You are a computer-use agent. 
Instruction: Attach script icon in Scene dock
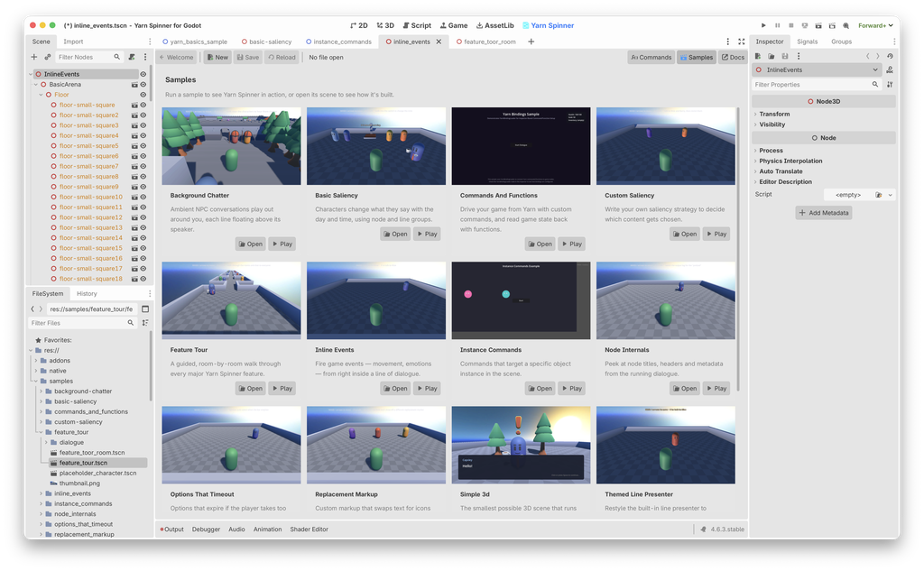point(132,57)
